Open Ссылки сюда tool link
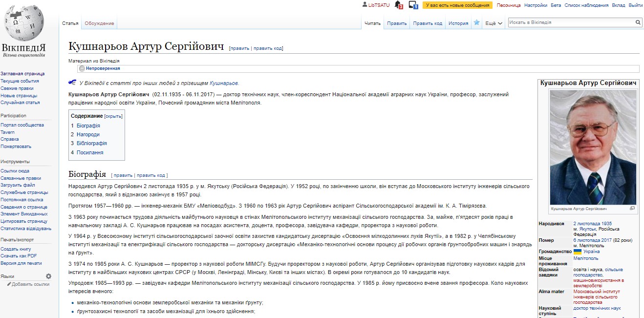The height and width of the screenshot is (318, 644). (15, 171)
